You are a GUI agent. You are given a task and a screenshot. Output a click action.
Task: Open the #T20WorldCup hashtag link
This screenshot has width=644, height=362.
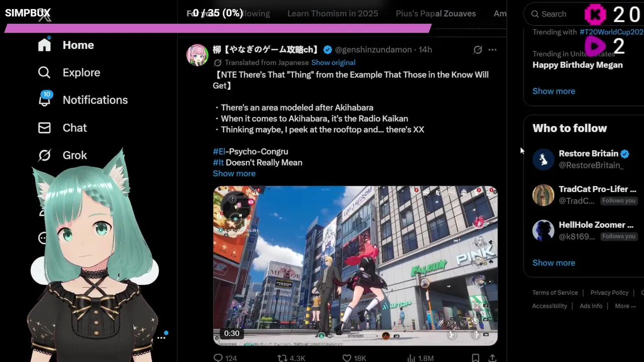click(x=611, y=32)
